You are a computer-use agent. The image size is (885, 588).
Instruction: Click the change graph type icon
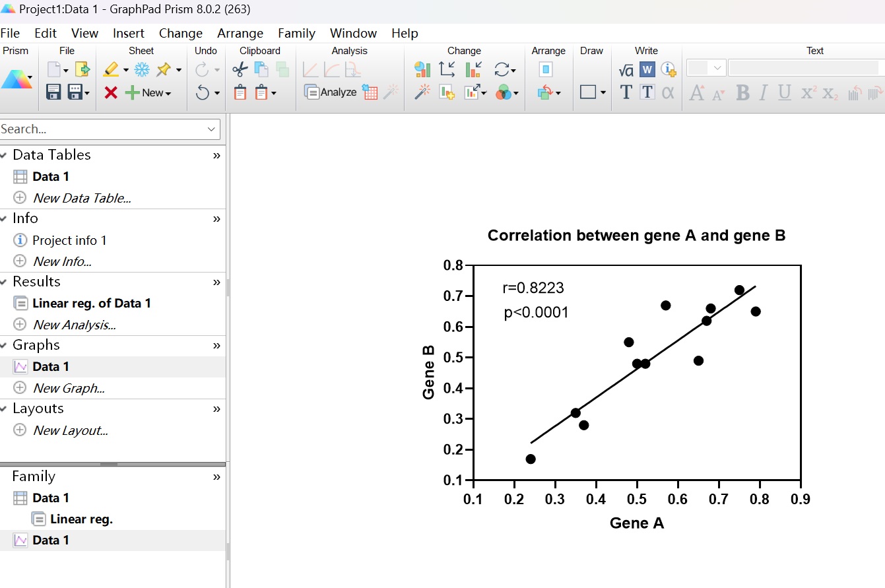click(x=422, y=69)
